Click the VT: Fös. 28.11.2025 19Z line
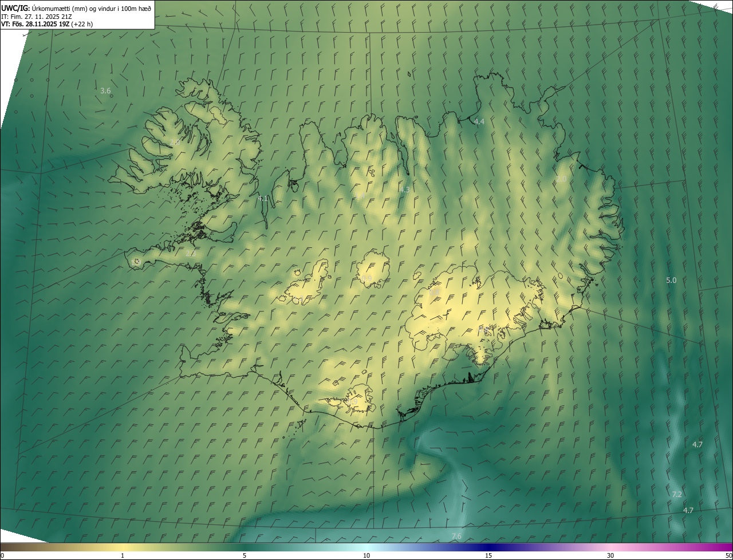Image resolution: width=733 pixels, height=560 pixels. click(x=47, y=24)
